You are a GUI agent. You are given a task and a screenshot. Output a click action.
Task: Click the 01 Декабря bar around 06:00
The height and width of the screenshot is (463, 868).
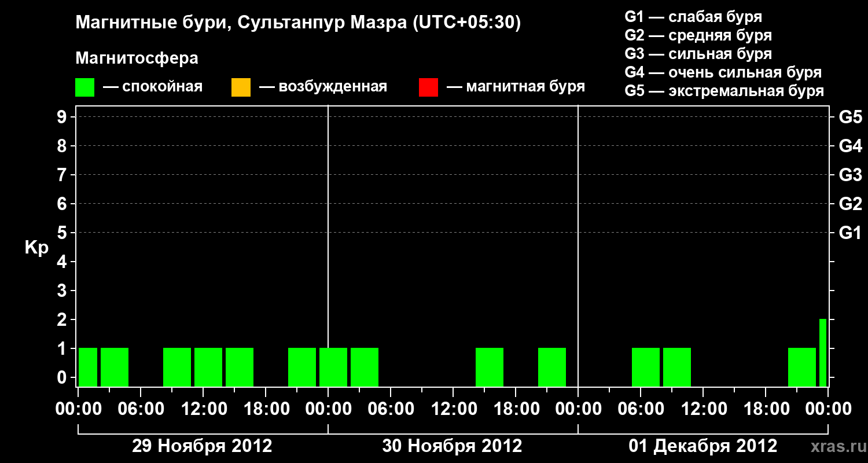click(646, 367)
